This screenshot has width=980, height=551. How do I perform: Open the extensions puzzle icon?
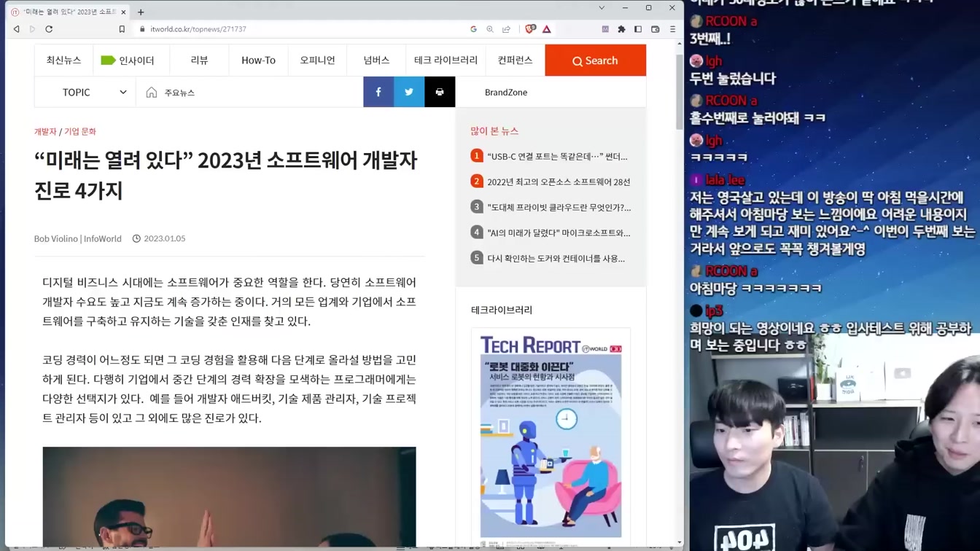(x=621, y=29)
